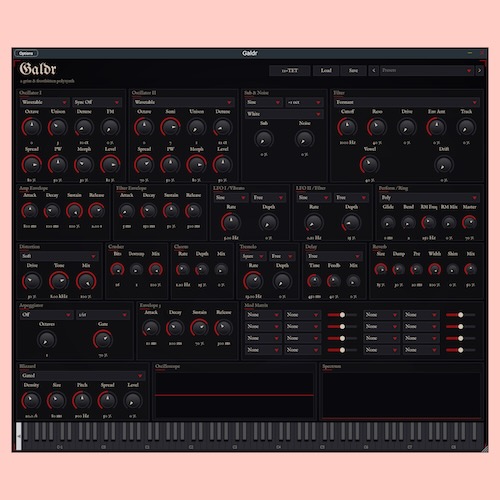Click the Crusher Bits knob

click(117, 269)
